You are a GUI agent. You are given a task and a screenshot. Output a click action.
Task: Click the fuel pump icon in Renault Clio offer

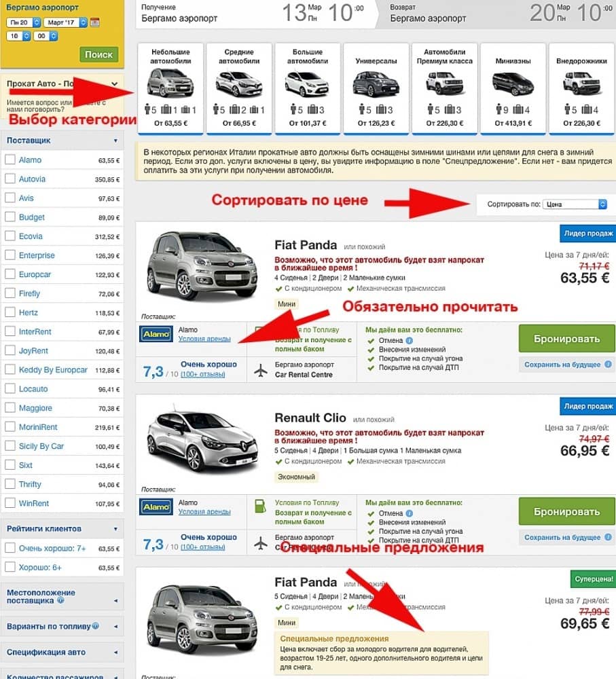click(260, 506)
